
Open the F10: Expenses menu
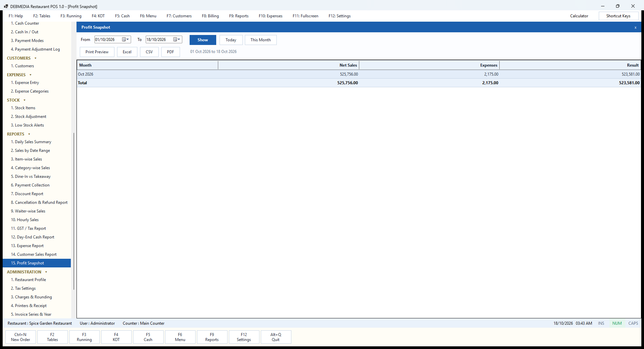coord(270,16)
